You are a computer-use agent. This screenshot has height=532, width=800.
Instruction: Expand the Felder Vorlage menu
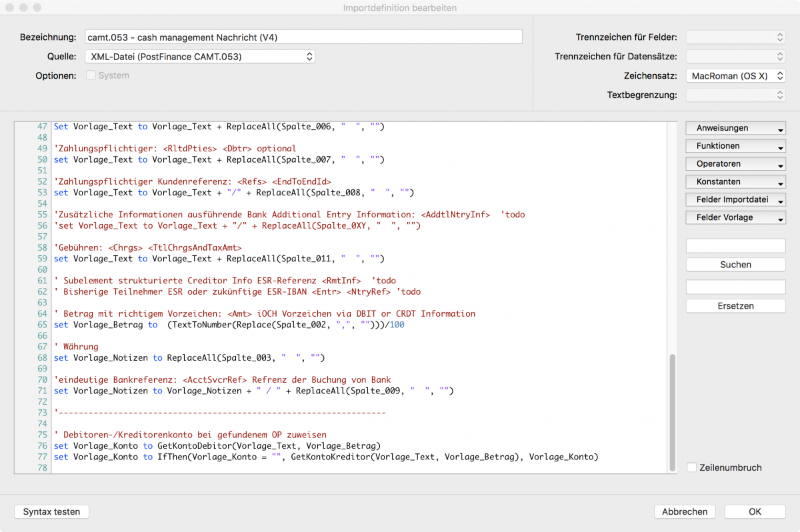coord(735,218)
